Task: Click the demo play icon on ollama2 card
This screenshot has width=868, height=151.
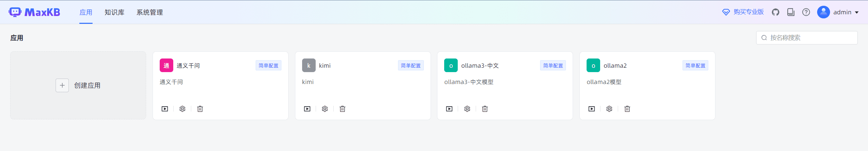Action: click(592, 109)
